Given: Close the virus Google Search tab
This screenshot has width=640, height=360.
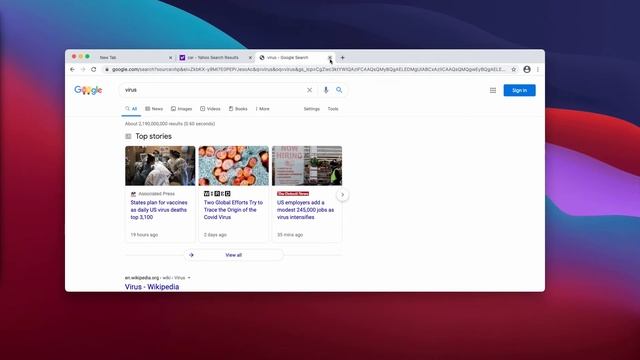Looking at the screenshot, I should (330, 58).
